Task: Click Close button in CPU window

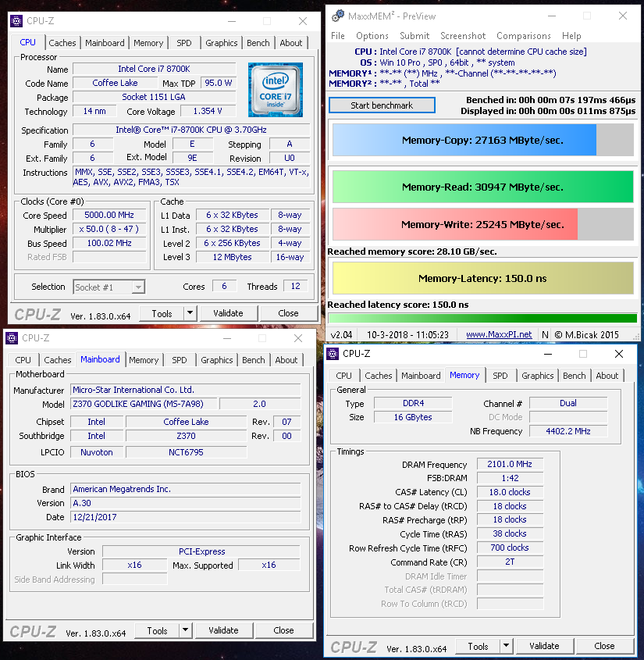Action: pyautogui.click(x=288, y=313)
